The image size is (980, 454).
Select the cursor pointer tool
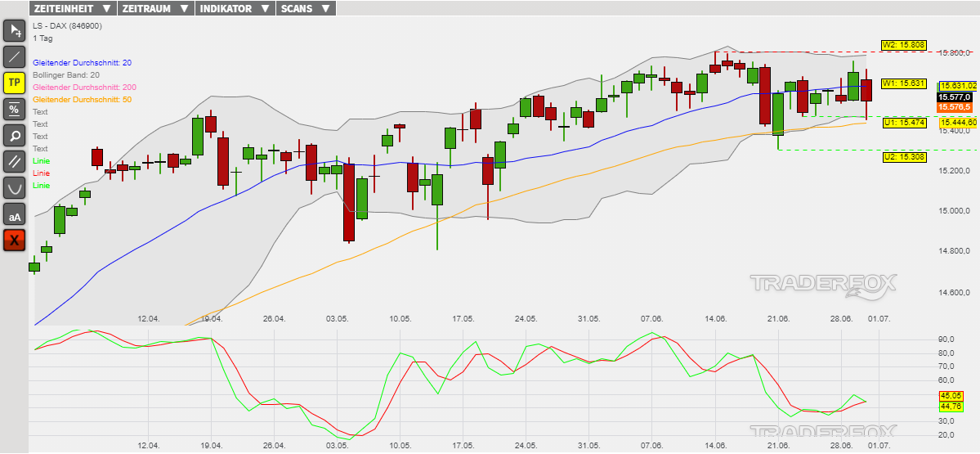[15, 31]
